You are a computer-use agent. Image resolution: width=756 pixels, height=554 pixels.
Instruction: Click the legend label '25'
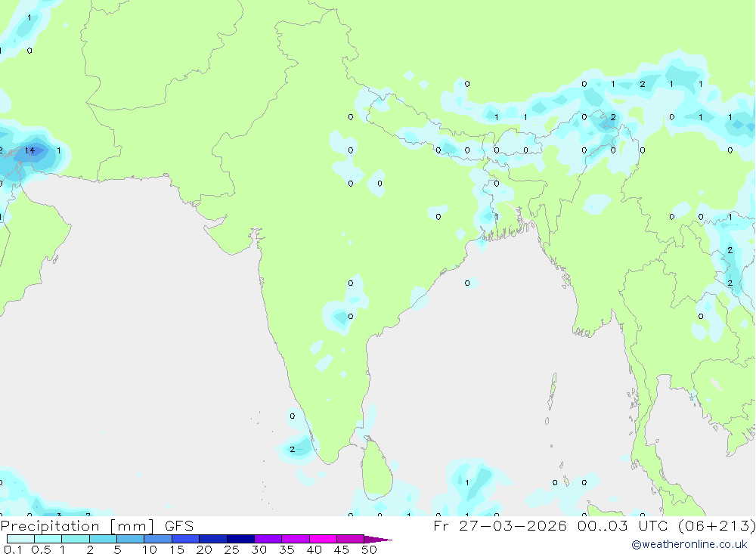click(x=231, y=549)
